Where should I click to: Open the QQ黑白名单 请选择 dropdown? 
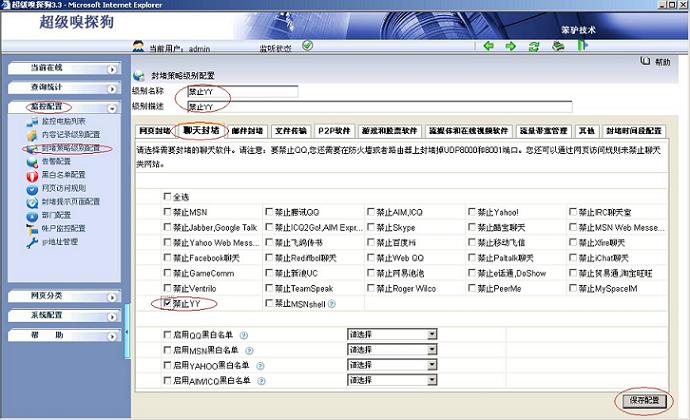pyautogui.click(x=391, y=335)
